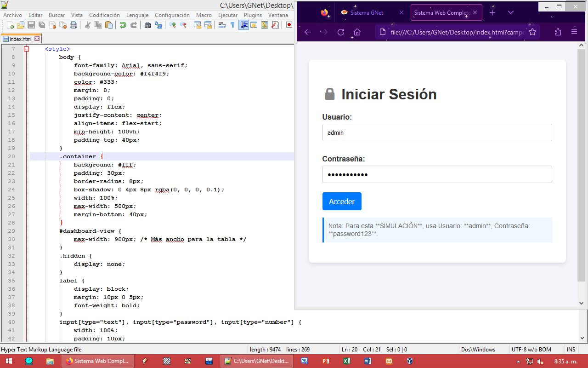588x368 pixels.
Task: Click the Usuario input field containing admin
Action: click(436, 132)
